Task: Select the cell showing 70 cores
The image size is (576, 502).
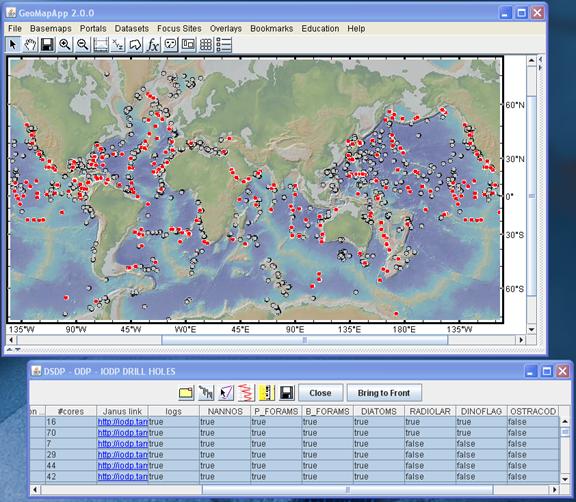Action: click(71, 433)
